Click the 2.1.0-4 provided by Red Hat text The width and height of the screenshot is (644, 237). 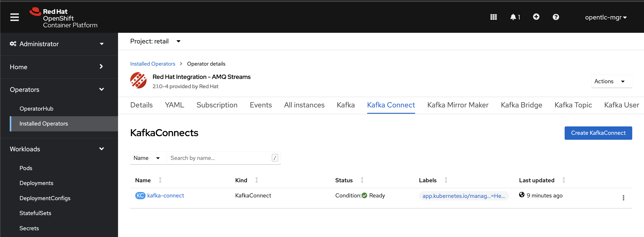click(x=185, y=86)
